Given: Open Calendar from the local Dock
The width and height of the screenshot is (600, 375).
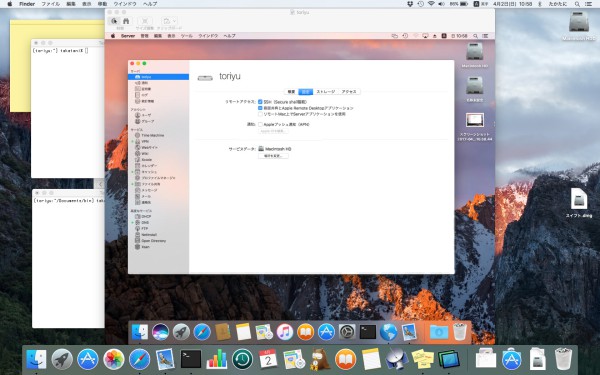Looking at the screenshot, I should (x=268, y=360).
